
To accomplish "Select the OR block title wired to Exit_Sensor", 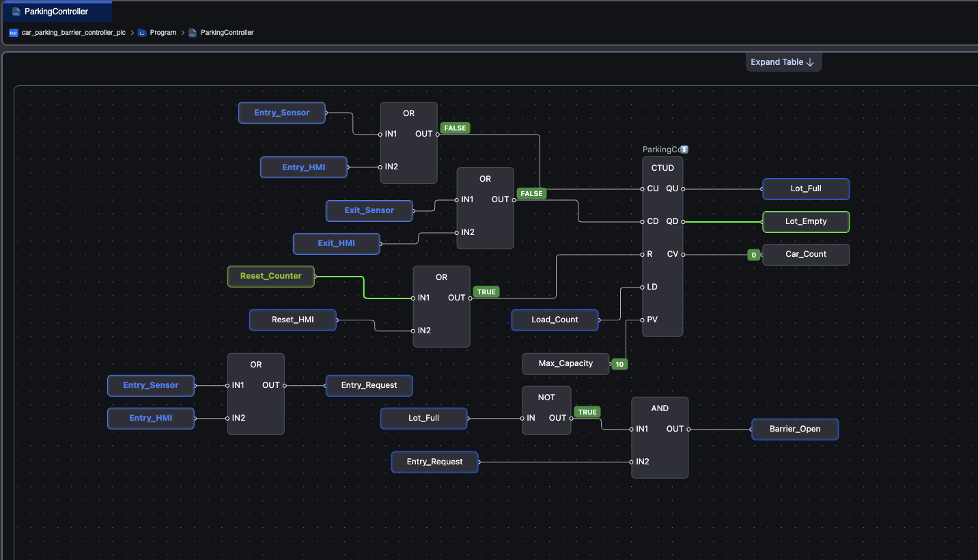I will (x=485, y=179).
